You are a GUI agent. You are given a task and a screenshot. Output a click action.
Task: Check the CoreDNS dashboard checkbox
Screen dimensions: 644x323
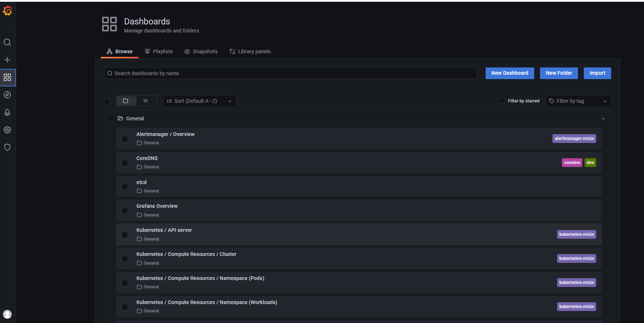tap(125, 163)
